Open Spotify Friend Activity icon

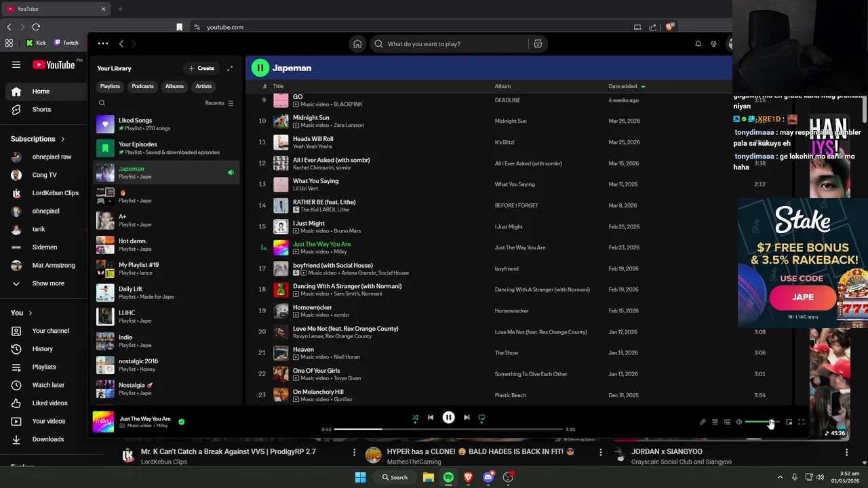click(x=713, y=43)
